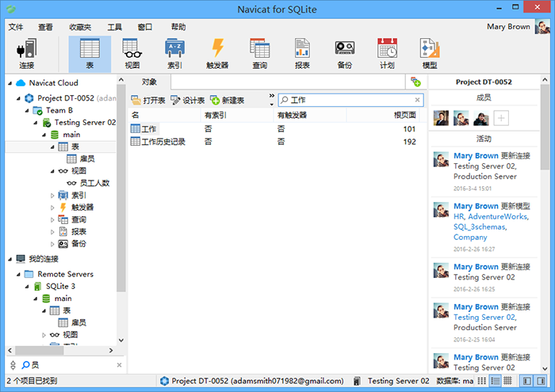Collapse the Team B tree node
Viewport: 555px width, 392px height.
(27, 111)
